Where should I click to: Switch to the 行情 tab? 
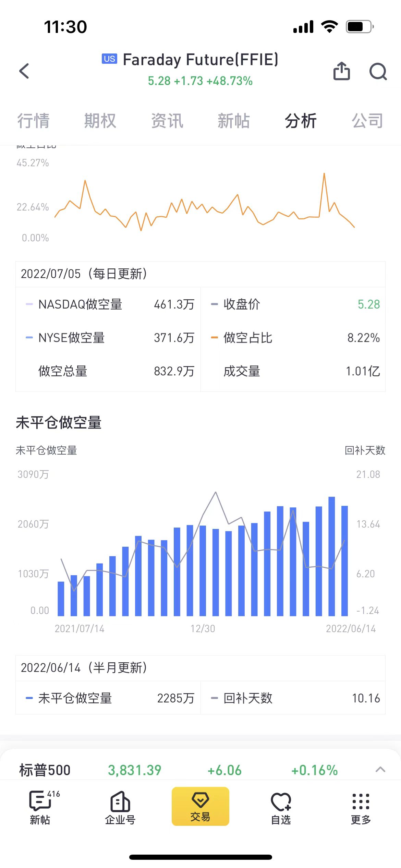coord(33,121)
